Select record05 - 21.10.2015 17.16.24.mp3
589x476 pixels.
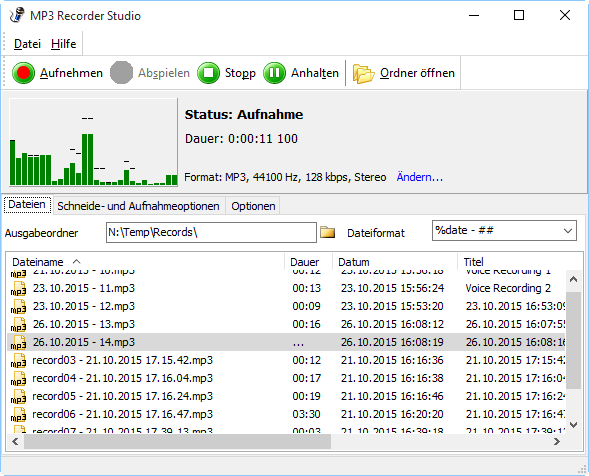point(122,396)
